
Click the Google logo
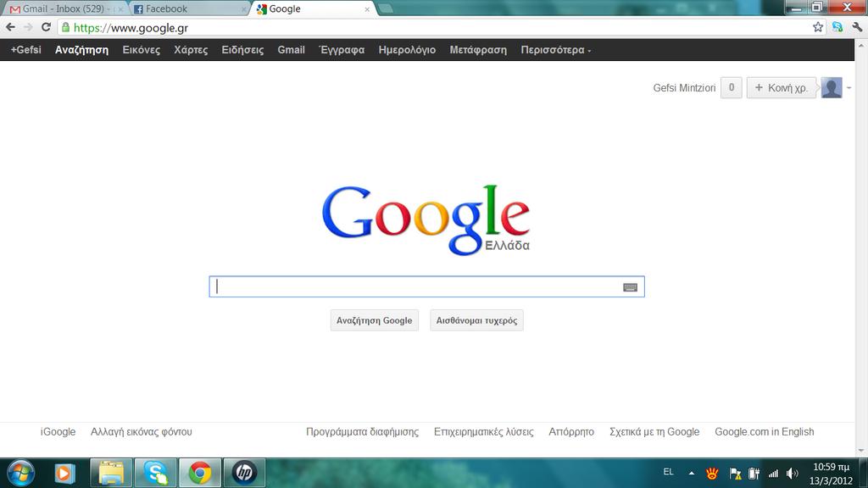pos(426,219)
